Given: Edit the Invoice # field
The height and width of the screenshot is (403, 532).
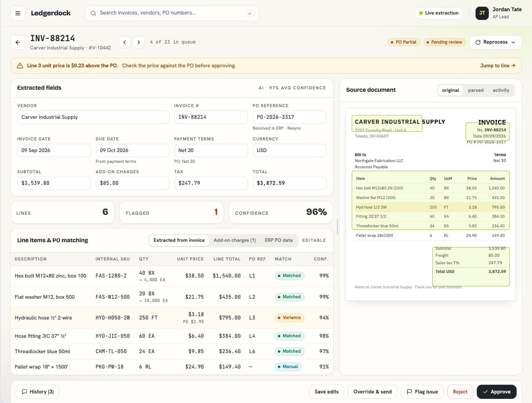Looking at the screenshot, I should pos(211,117).
